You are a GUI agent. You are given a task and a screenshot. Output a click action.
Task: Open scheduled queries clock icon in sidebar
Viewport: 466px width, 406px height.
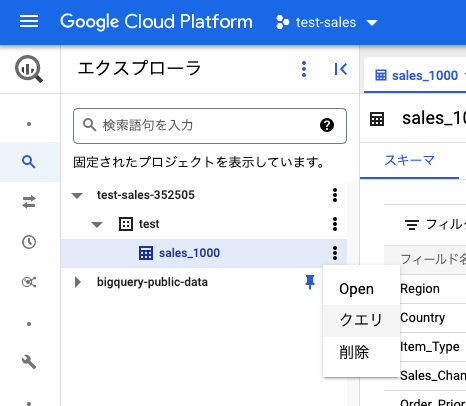29,242
